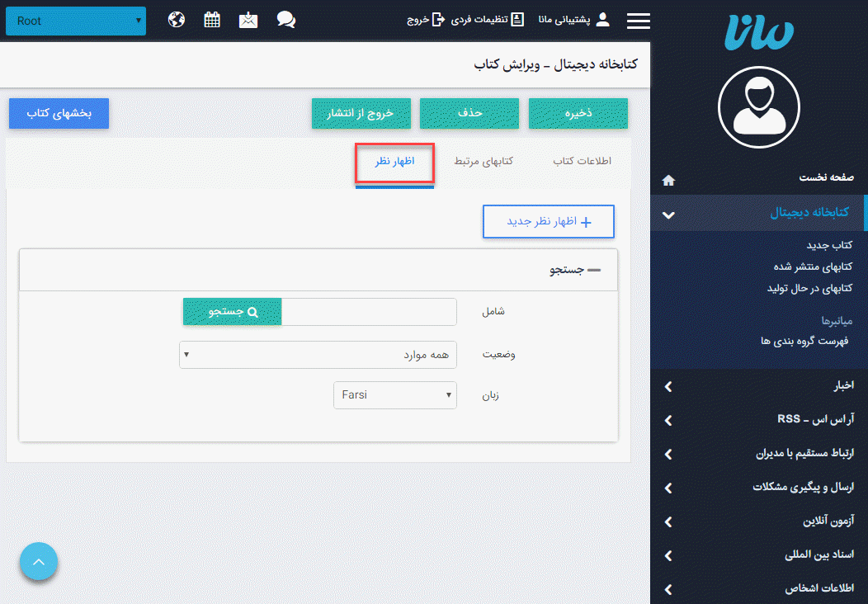Click inside the شامل input field

(371, 312)
